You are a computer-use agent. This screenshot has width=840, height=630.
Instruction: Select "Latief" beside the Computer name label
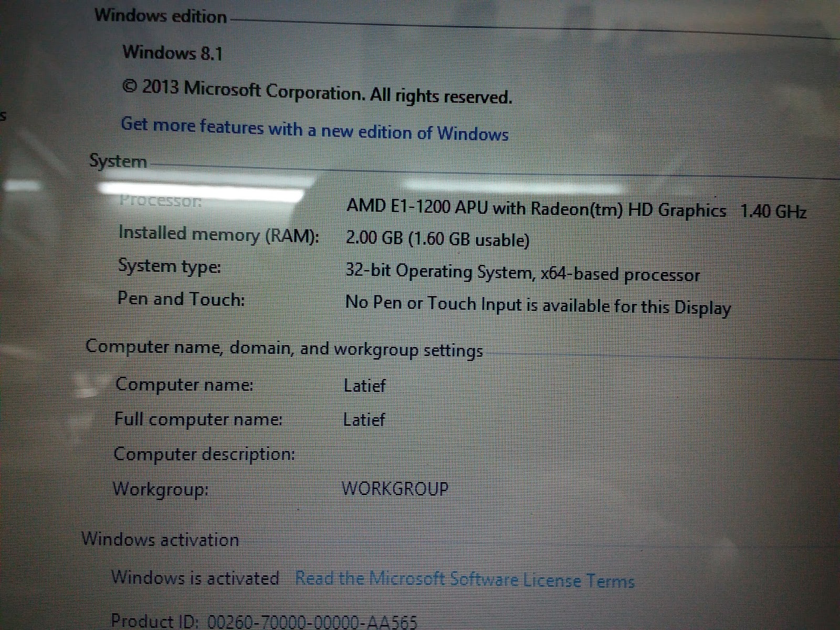pos(364,386)
